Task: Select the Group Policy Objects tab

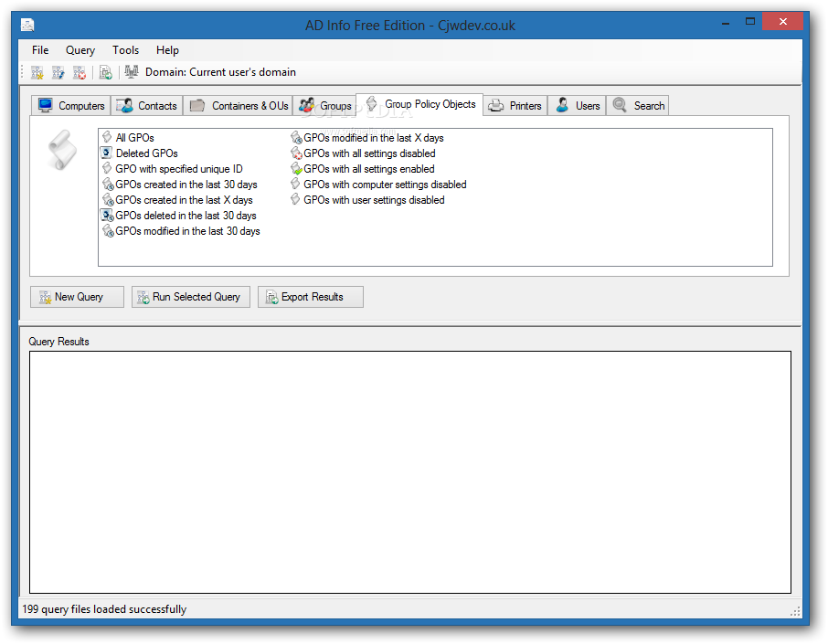Action: [x=419, y=104]
